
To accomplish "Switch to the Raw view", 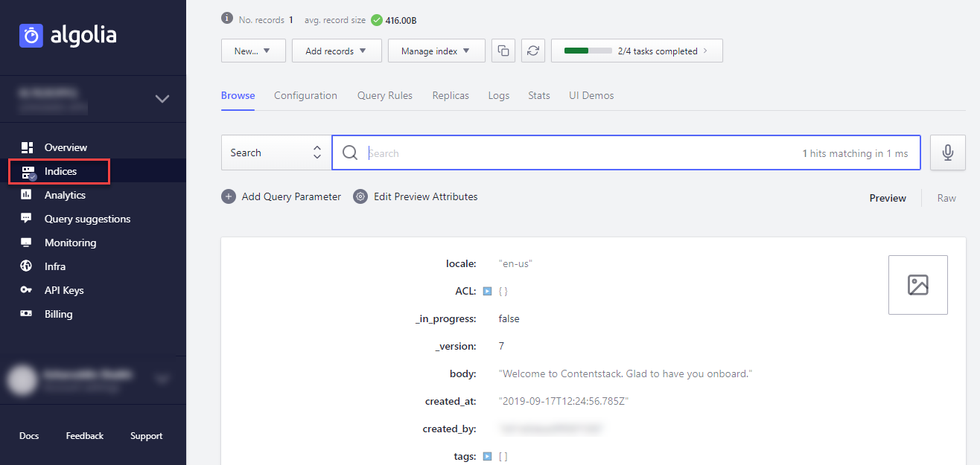I will coord(946,198).
